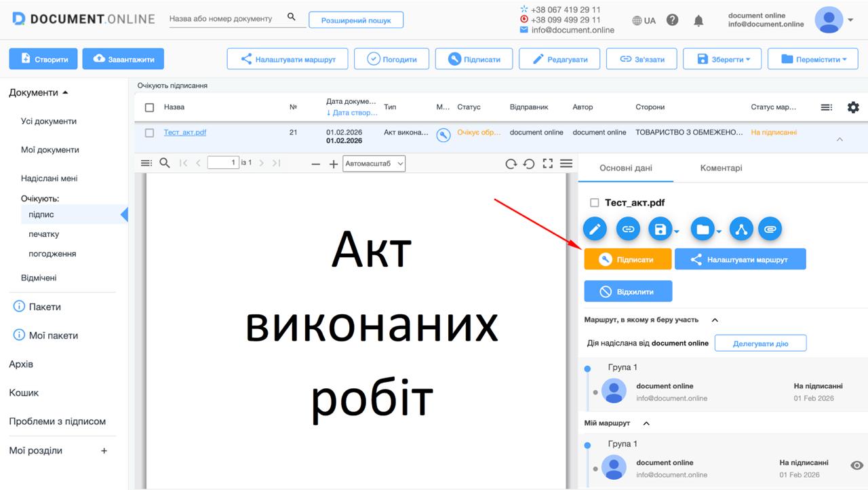Open the notifications bell

coord(698,20)
